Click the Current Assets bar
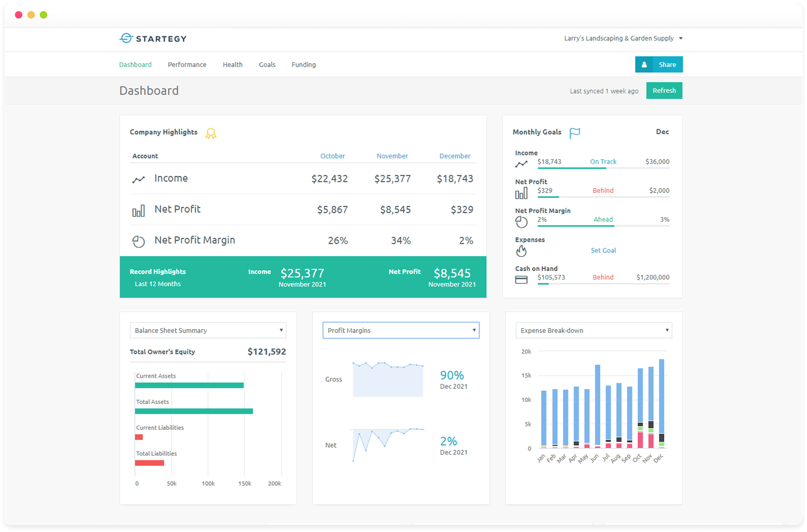The width and height of the screenshot is (807, 532). (x=189, y=385)
